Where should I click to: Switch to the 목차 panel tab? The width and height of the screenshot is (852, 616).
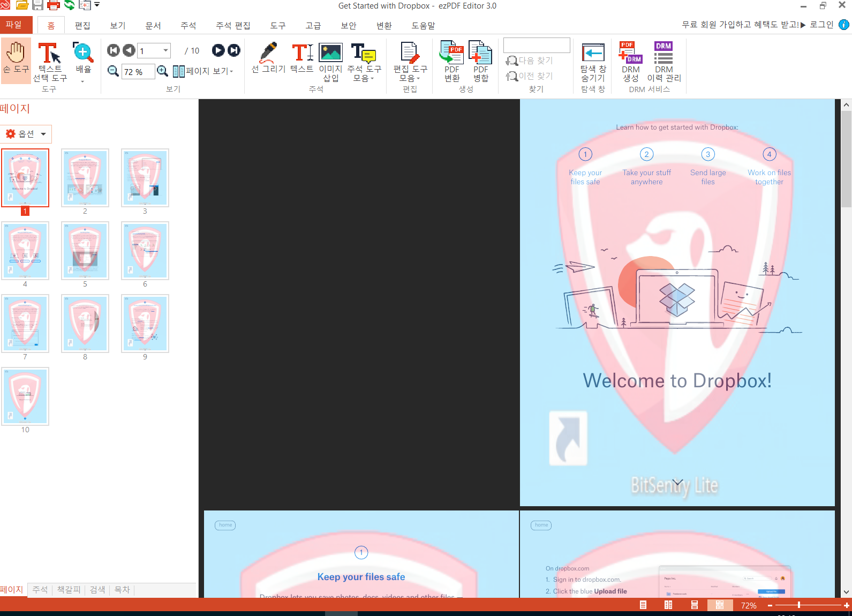[122, 590]
